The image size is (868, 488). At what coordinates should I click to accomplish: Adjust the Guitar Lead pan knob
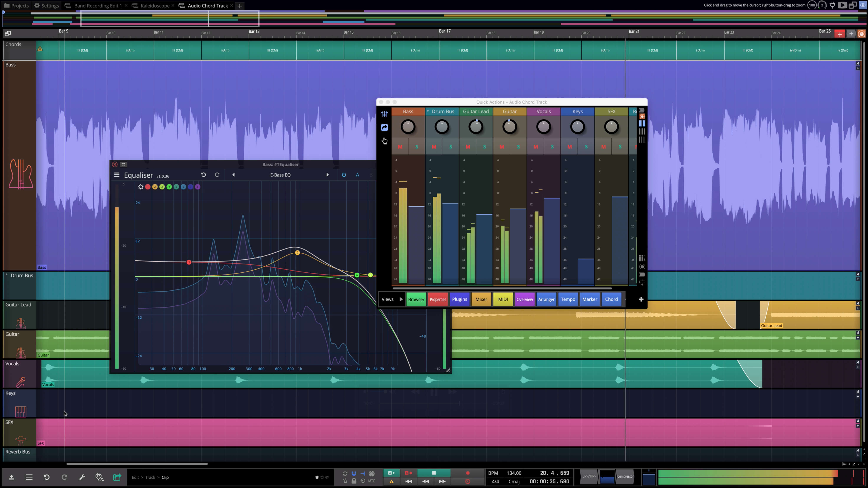[475, 127]
